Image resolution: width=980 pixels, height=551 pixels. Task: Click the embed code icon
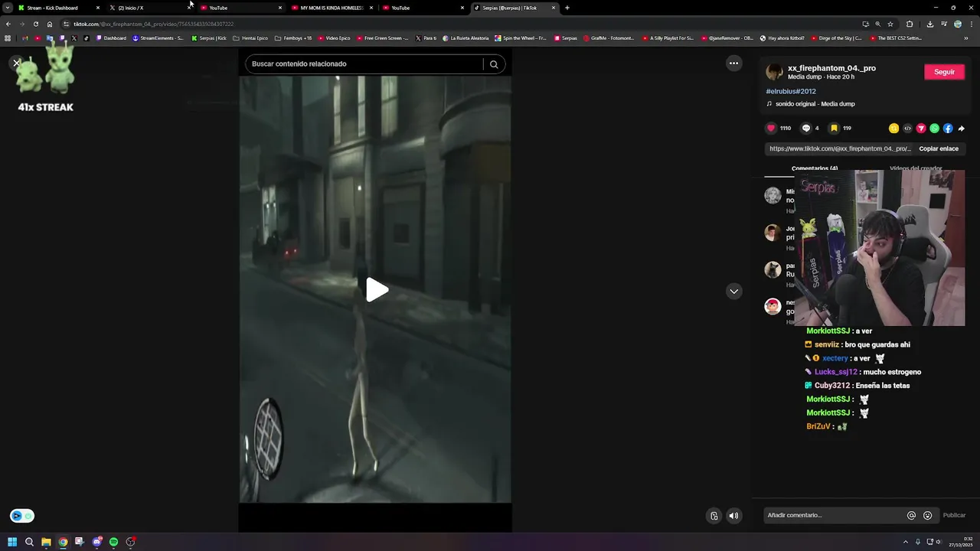[x=907, y=129]
